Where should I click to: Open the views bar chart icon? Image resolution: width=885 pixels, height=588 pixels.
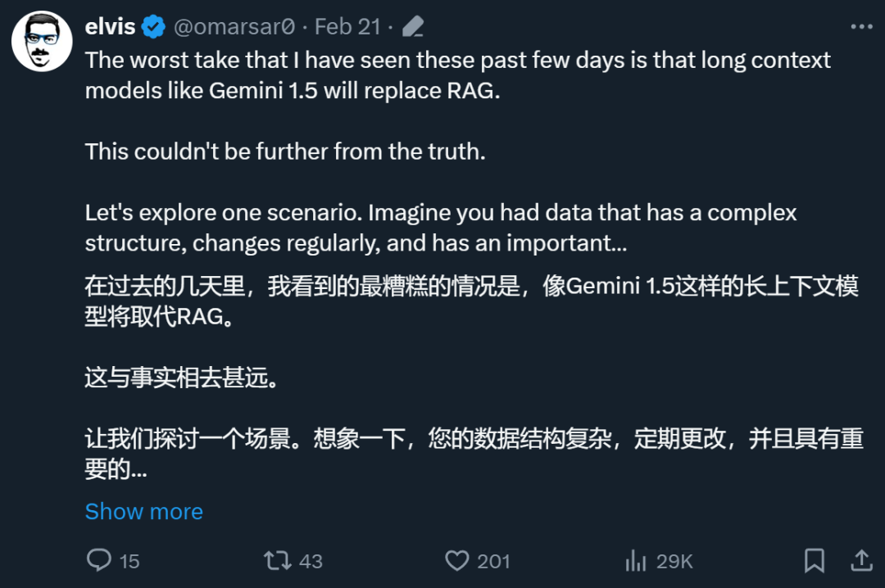coord(636,560)
